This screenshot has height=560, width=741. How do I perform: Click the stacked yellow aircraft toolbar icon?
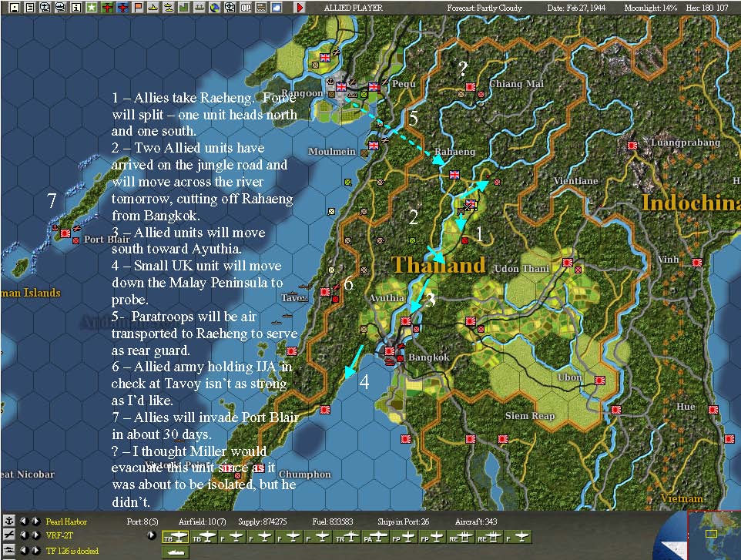coord(168,7)
